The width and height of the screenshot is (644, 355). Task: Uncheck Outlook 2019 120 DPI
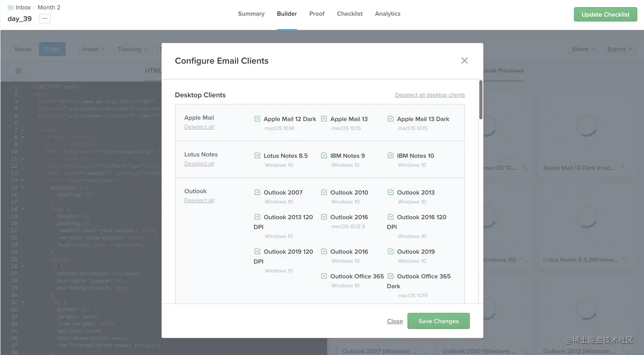coord(257,251)
